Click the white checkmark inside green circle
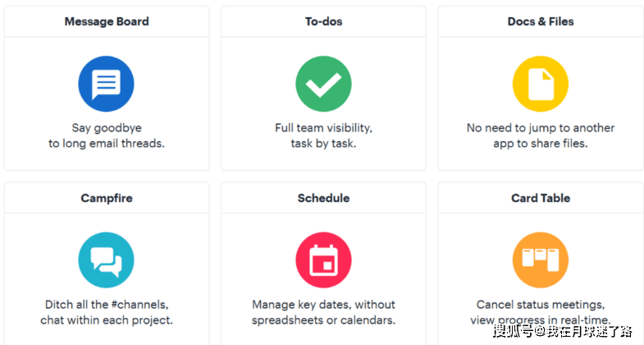 coord(323,84)
